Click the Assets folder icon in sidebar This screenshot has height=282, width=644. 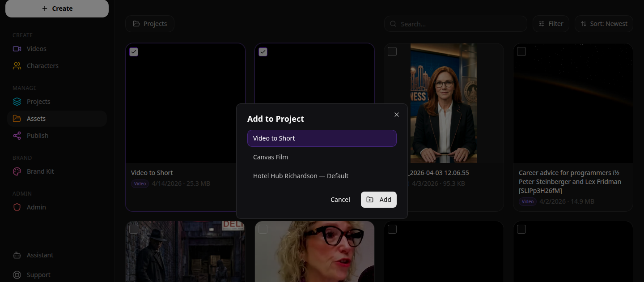pos(17,119)
